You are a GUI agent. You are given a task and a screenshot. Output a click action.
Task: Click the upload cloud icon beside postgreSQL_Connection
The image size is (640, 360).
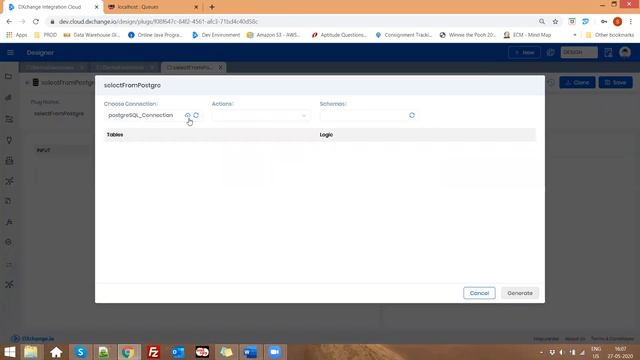tap(187, 116)
